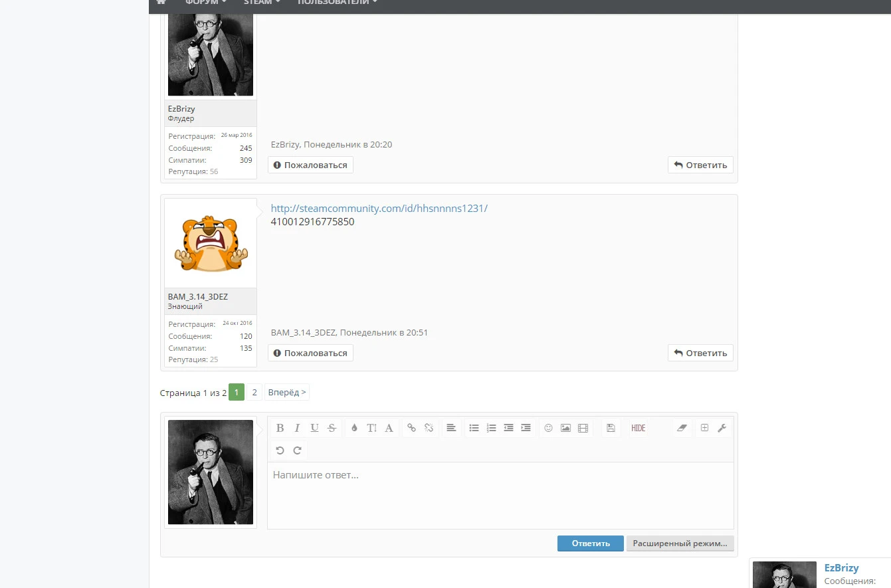Open the text alignment options
The width and height of the screenshot is (891, 588).
click(x=451, y=428)
